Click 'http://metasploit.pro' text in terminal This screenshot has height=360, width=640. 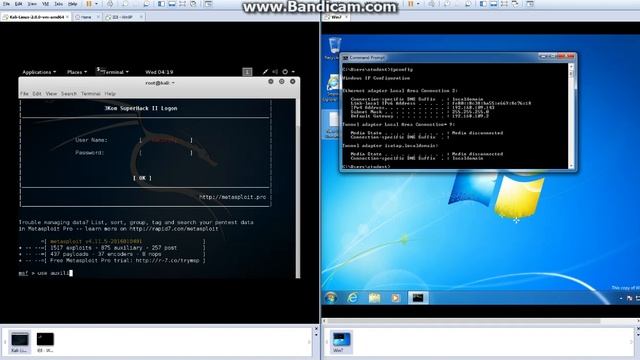click(233, 197)
